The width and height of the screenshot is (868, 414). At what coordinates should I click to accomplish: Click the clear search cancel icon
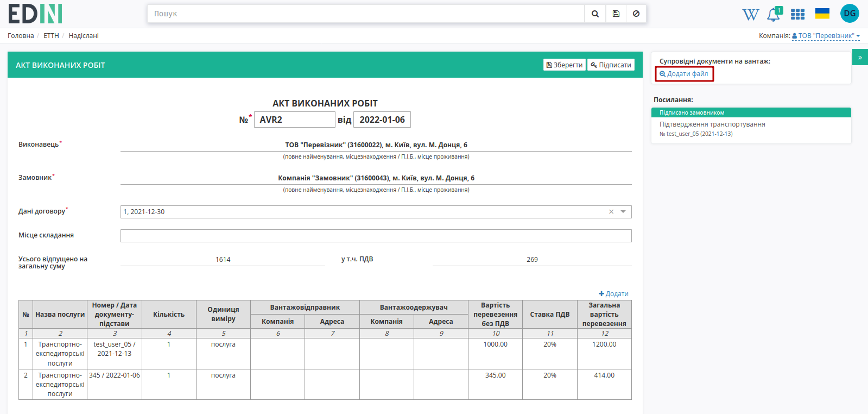636,14
